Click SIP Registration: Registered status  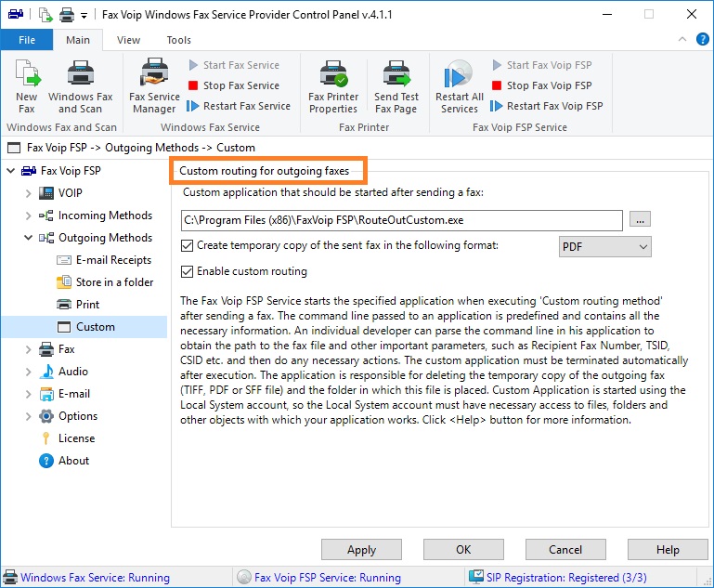pyautogui.click(x=558, y=578)
